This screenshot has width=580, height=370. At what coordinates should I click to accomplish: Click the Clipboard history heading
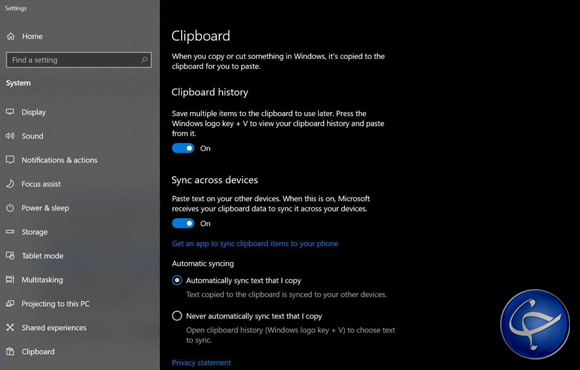point(210,92)
